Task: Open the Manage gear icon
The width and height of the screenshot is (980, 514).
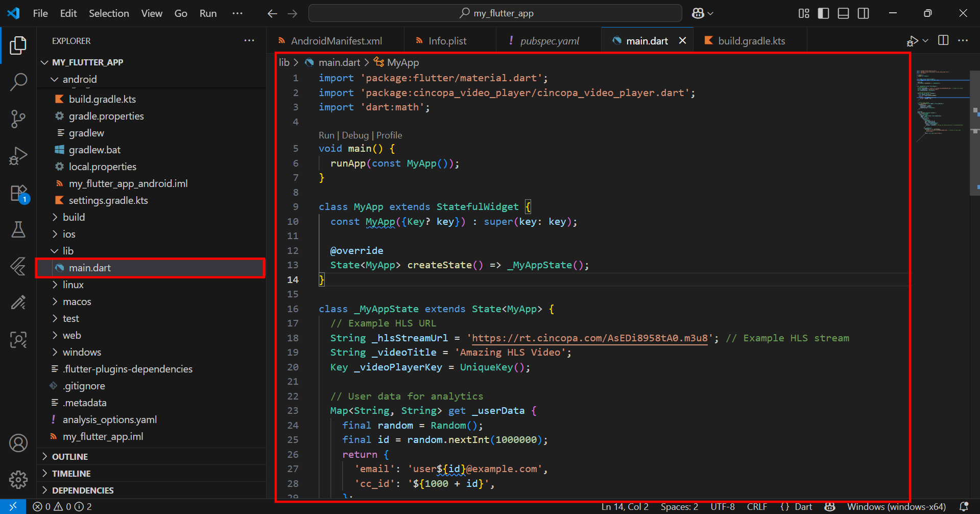Action: tap(18, 479)
